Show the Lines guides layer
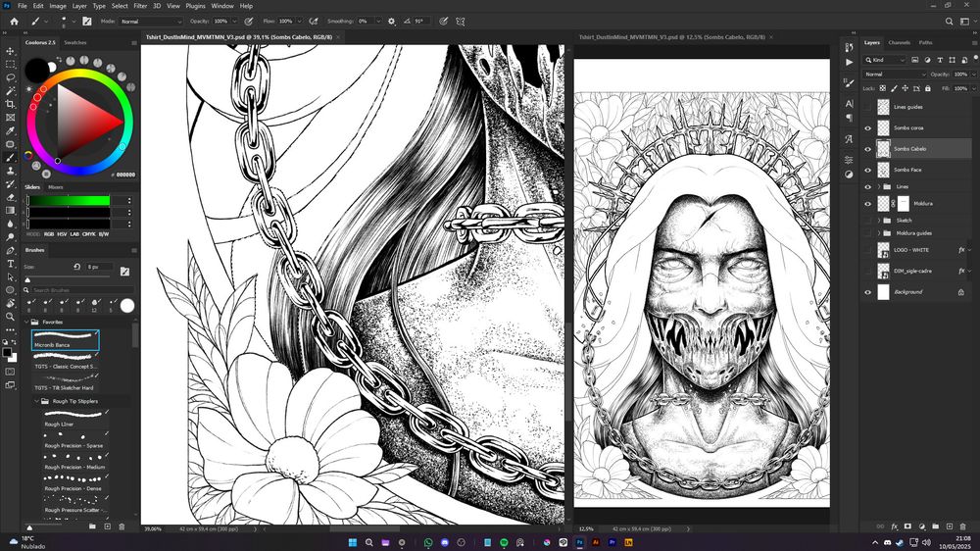Viewport: 980px width, 551px height. tap(867, 107)
